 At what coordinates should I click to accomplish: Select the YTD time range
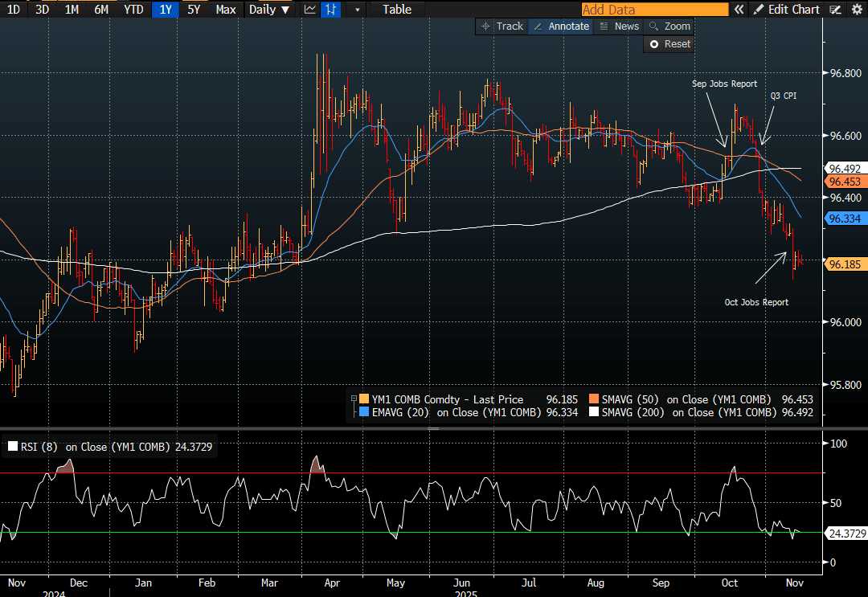pos(134,10)
